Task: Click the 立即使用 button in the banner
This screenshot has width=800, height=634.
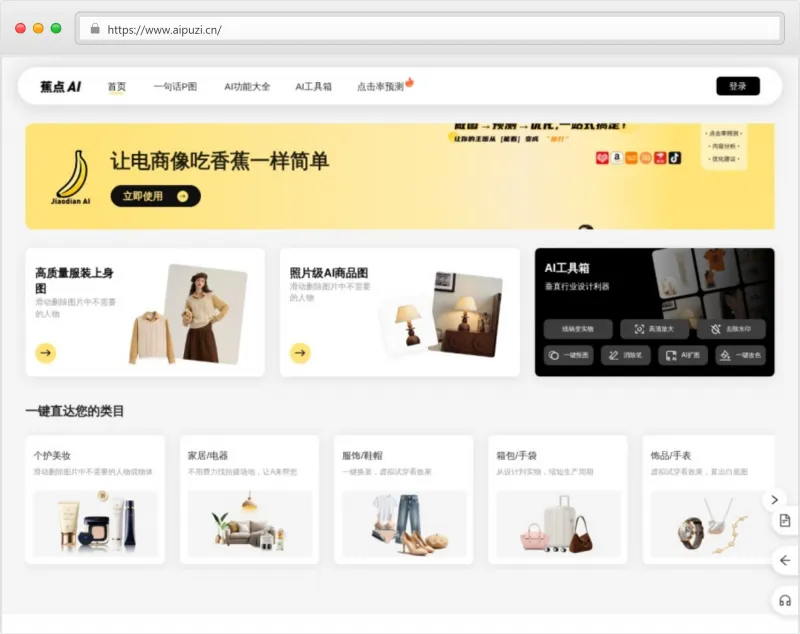Action: 155,196
